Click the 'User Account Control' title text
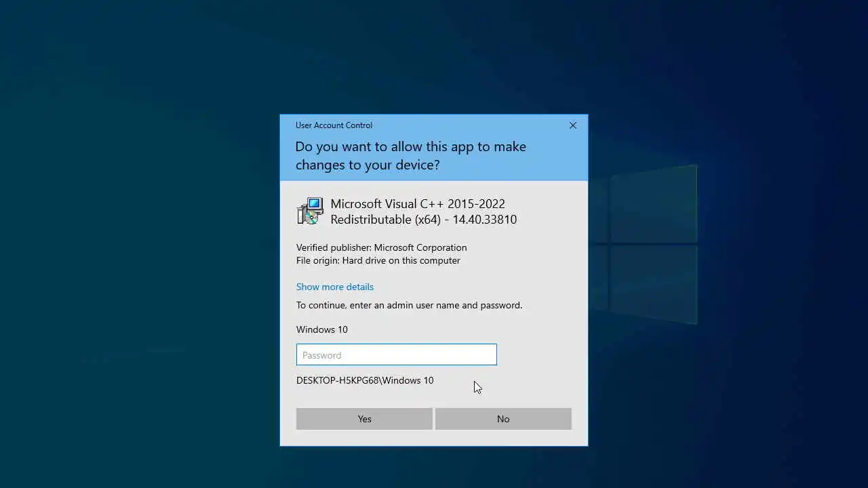 click(x=334, y=125)
